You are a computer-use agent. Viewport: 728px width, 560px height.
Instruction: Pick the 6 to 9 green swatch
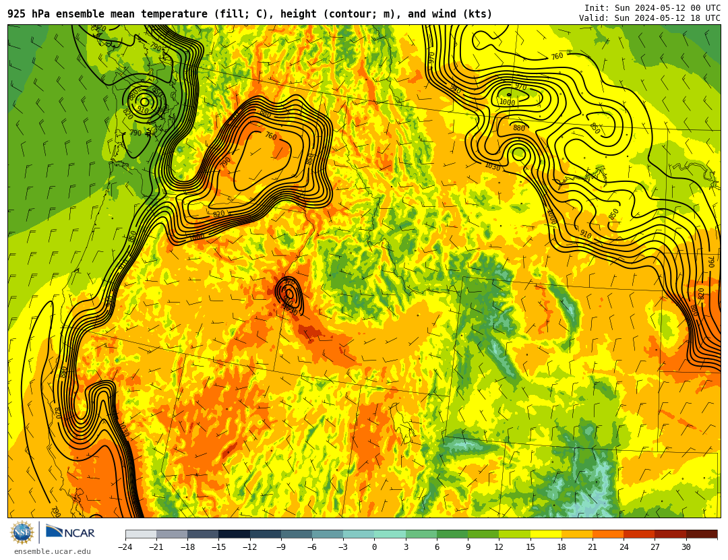452,534
